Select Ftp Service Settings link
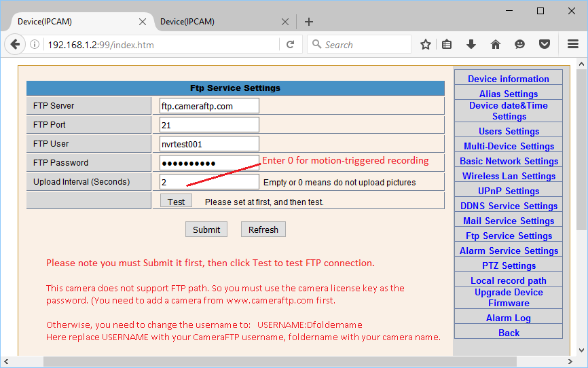 [x=509, y=236]
